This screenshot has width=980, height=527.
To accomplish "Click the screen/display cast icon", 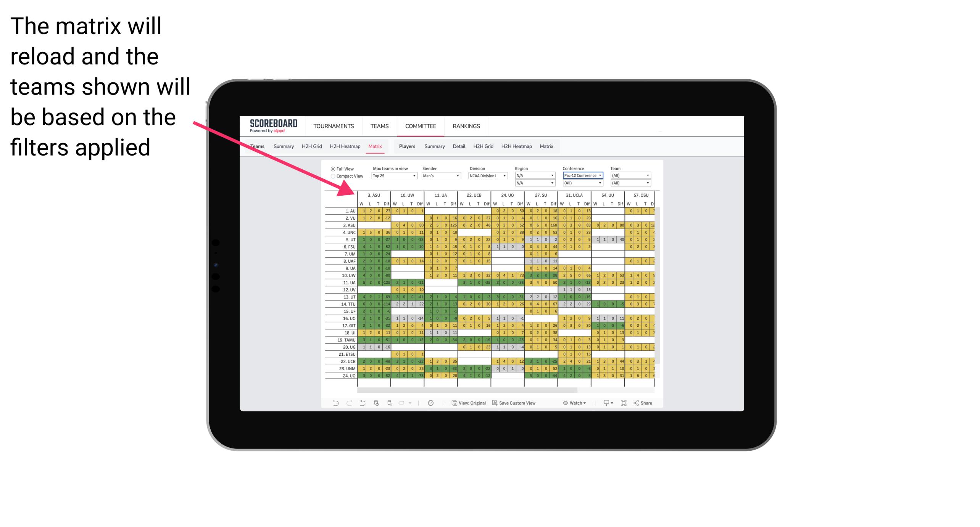I will pyautogui.click(x=605, y=404).
